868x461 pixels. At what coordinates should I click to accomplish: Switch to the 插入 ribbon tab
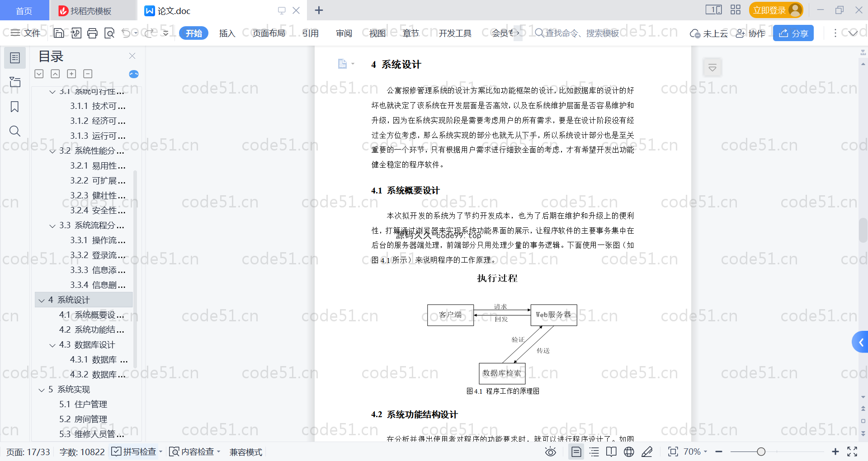tap(227, 33)
